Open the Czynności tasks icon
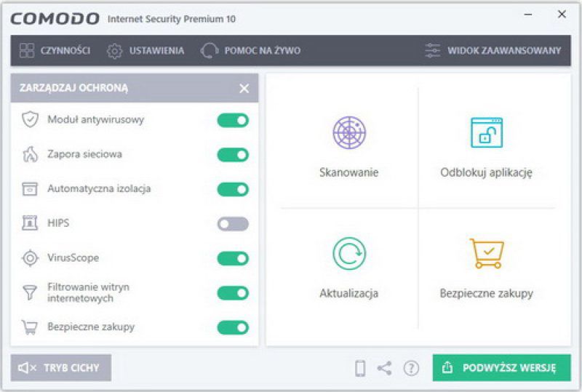582x392 pixels. tap(27, 50)
